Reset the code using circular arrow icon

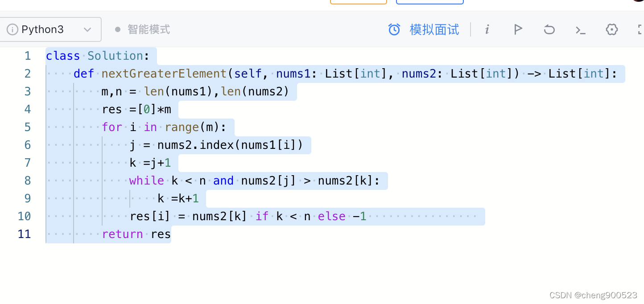pos(549,29)
